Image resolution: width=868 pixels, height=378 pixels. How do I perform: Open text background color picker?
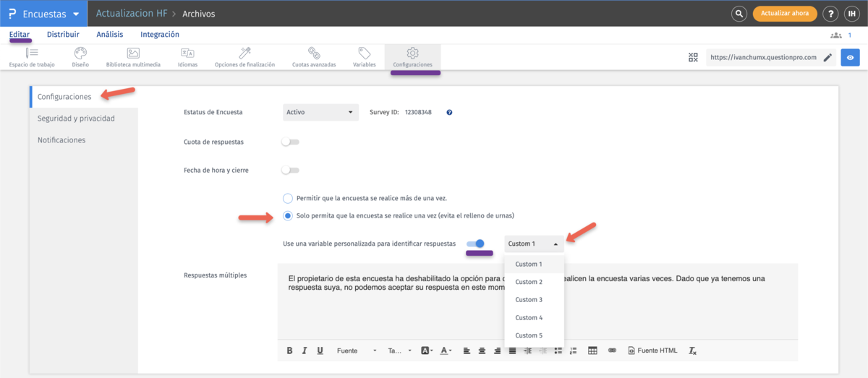tap(427, 351)
